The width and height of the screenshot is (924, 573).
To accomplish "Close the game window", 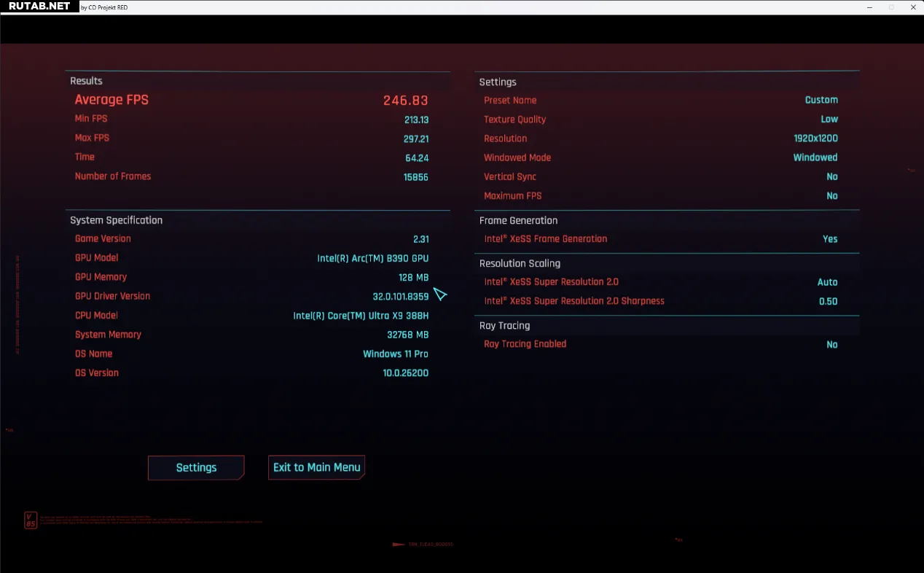I will tap(912, 7).
